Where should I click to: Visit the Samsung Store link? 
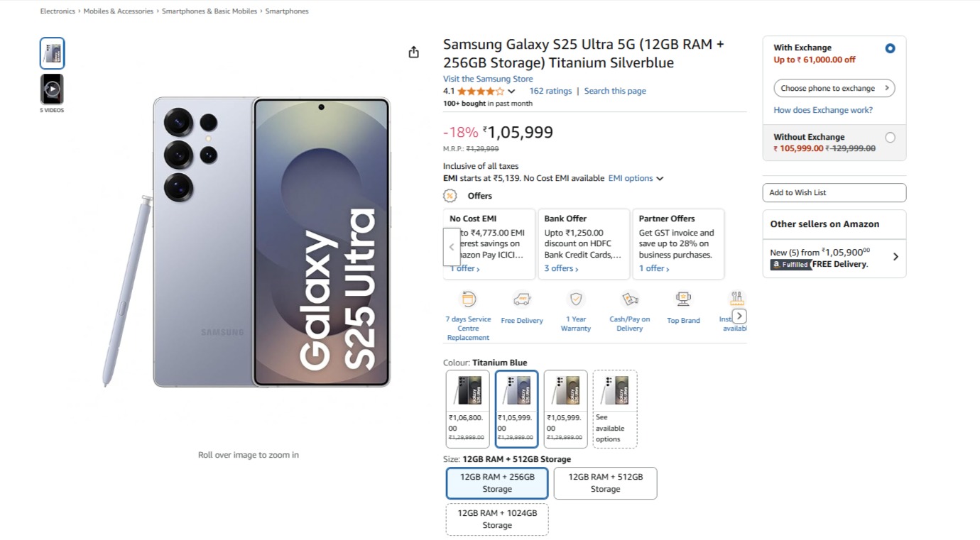point(488,79)
